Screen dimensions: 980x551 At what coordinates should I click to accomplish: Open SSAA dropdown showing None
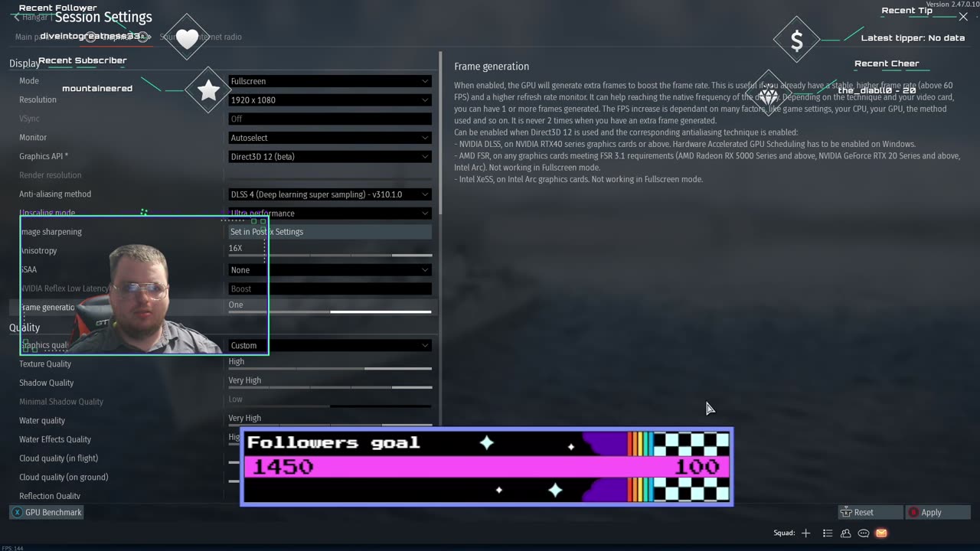[330, 270]
